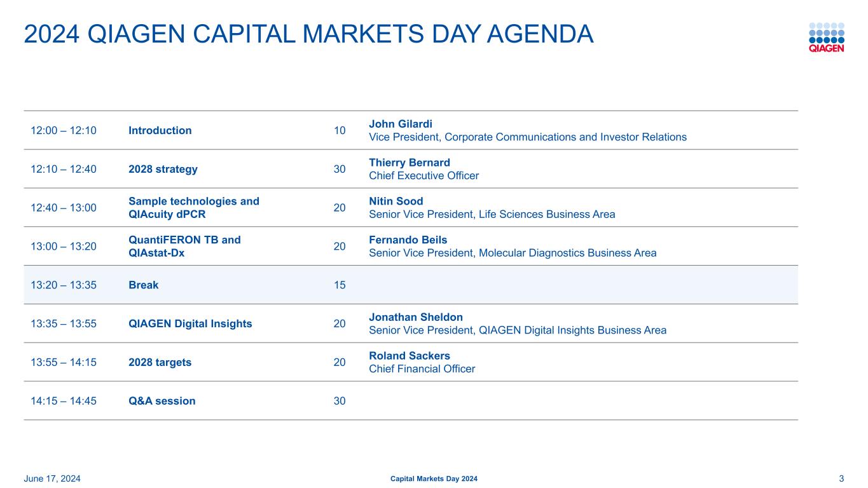Click the Q&A session entry
This screenshot has width=868, height=488.
click(x=162, y=402)
